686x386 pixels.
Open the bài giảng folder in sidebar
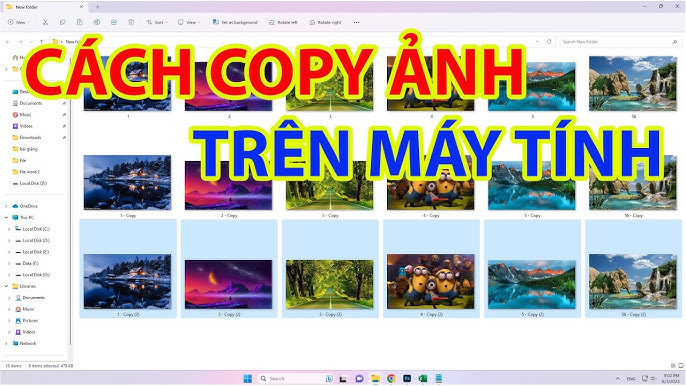click(x=29, y=149)
